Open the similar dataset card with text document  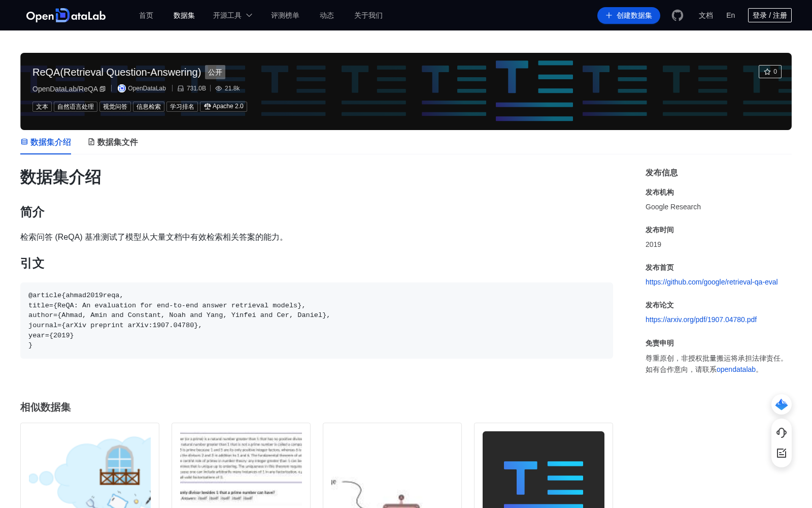point(241,465)
